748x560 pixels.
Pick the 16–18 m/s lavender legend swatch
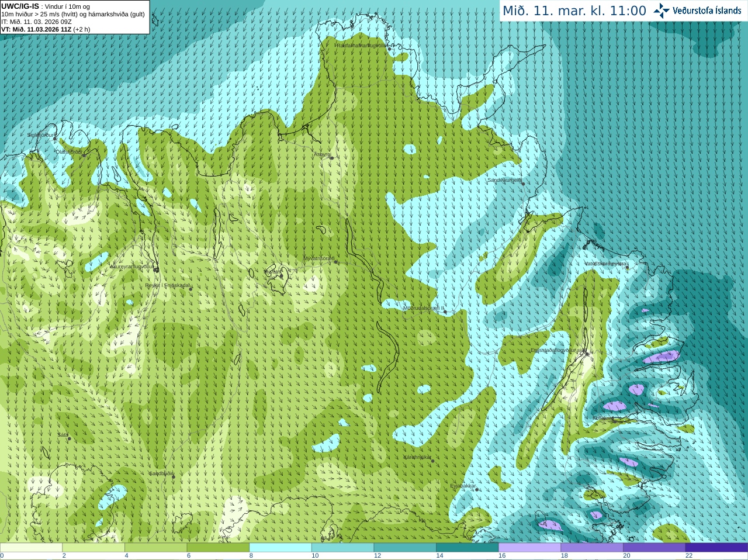point(529,548)
